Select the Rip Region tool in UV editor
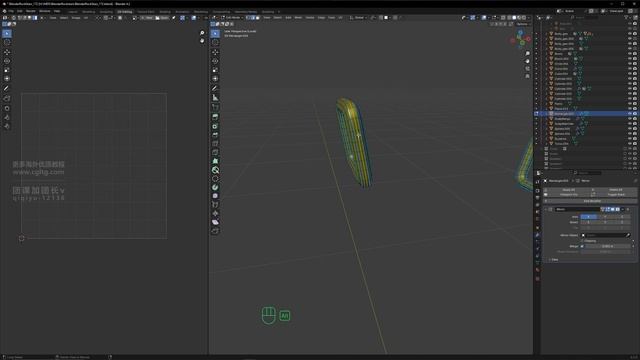 7,99
